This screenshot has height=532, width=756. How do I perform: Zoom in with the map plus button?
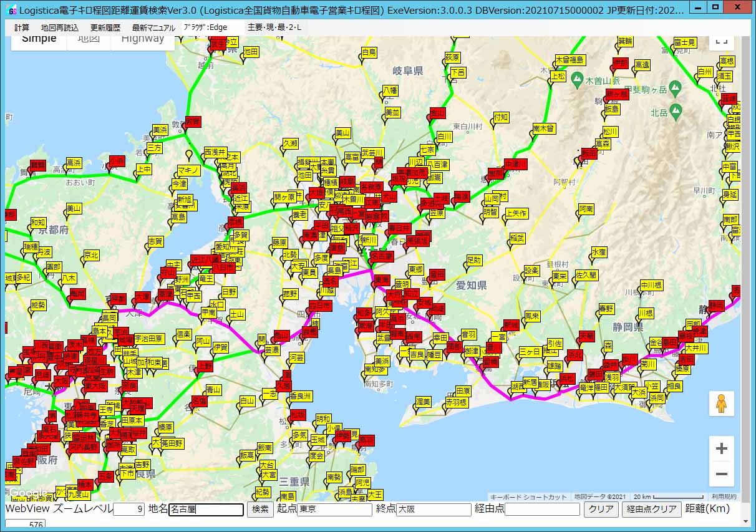pos(722,448)
